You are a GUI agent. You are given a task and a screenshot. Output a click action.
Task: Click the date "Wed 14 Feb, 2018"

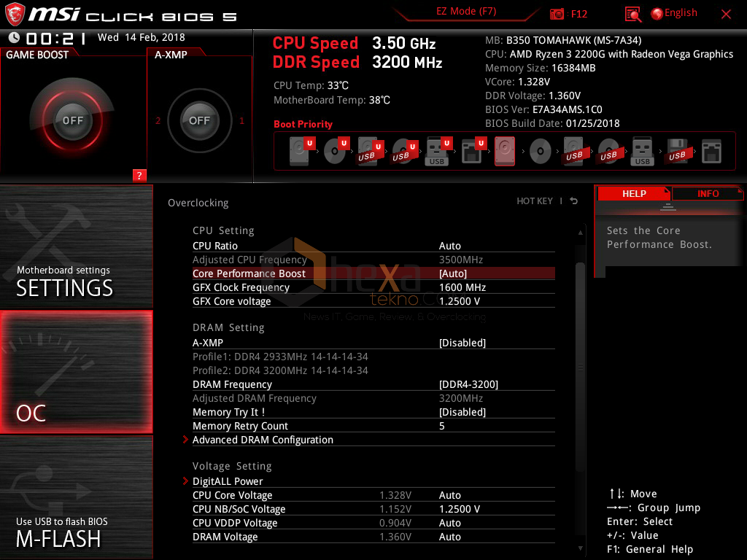(141, 37)
